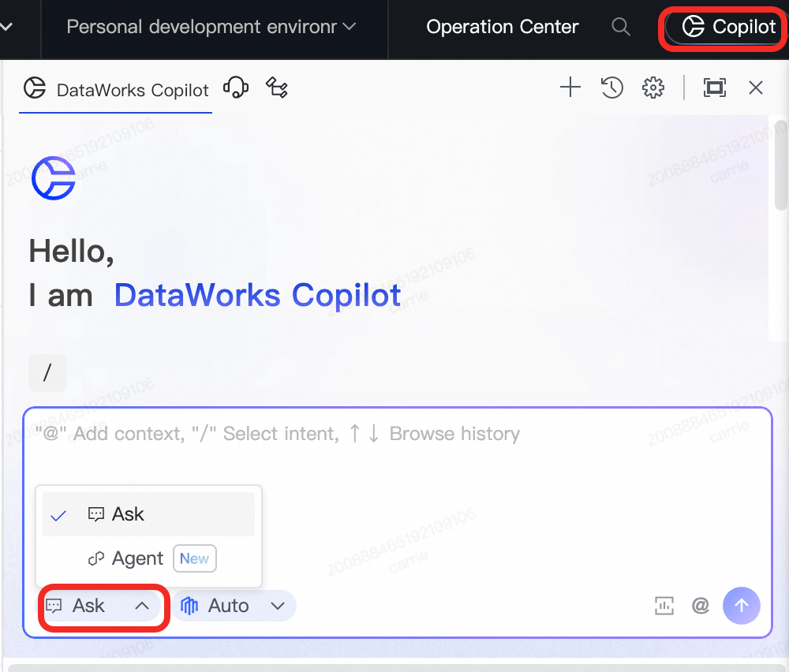Click the @ add-context icon
Image resolution: width=789 pixels, height=672 pixels.
[x=701, y=606]
